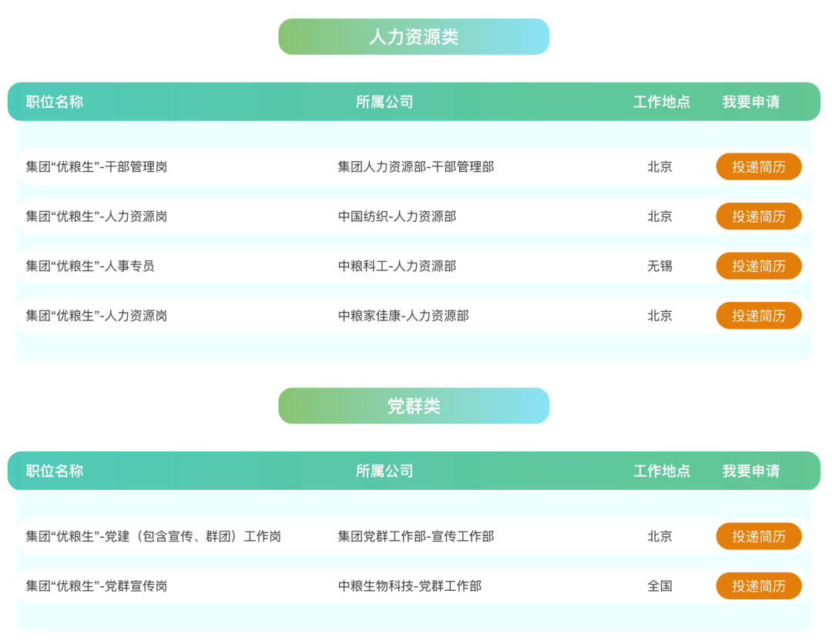This screenshot has width=832, height=644.
Task: Click the 无锡 location cell
Action: 659,266
